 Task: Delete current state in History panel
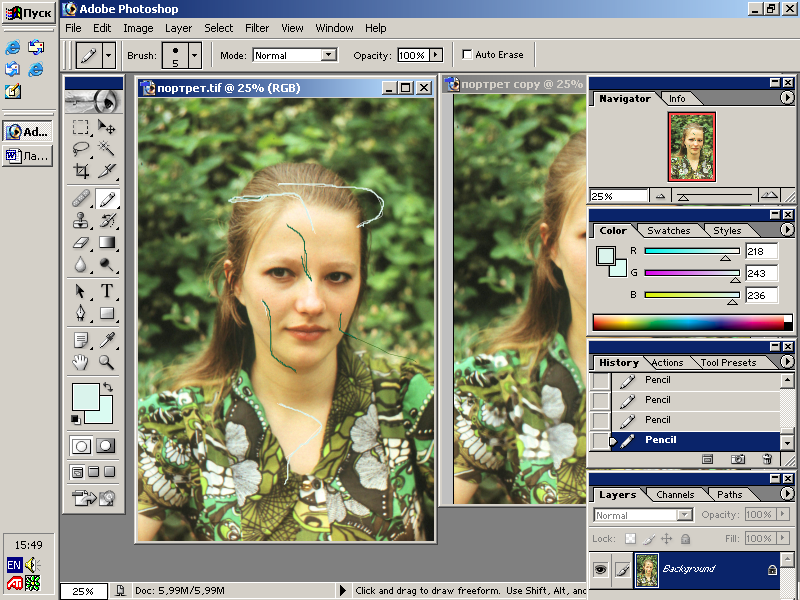pos(767,459)
